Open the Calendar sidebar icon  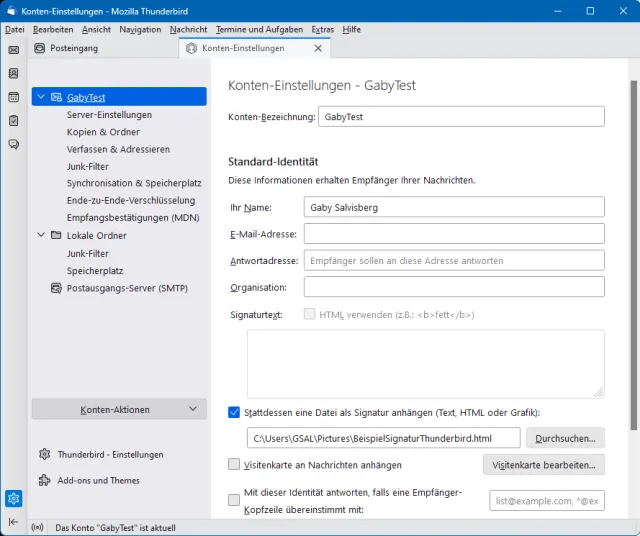[13, 97]
